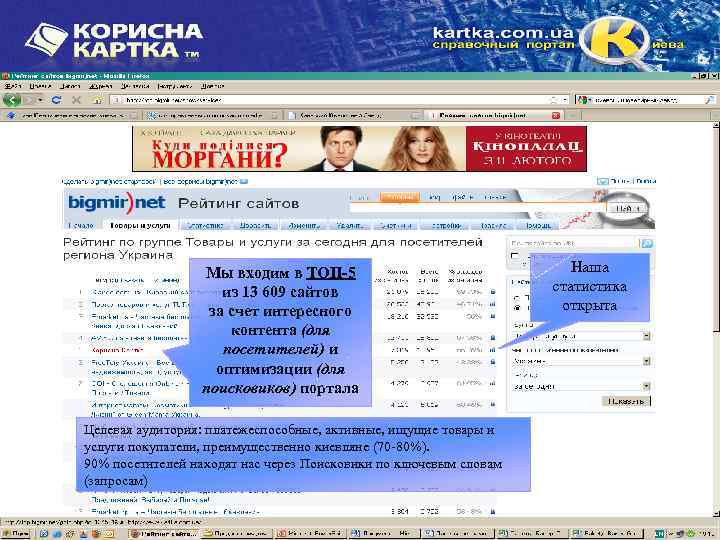Click the scrollbar up arrow
The image size is (720, 540).
pyautogui.click(x=715, y=126)
